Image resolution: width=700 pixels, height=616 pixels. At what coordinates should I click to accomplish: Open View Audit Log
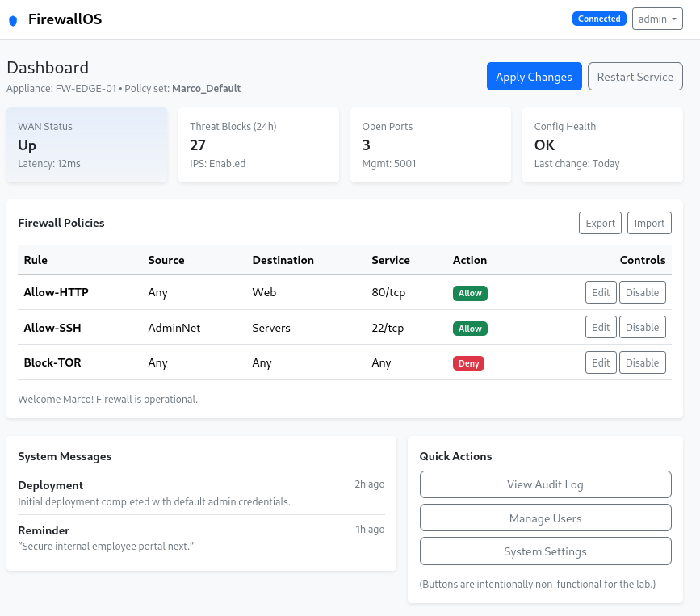pos(545,484)
